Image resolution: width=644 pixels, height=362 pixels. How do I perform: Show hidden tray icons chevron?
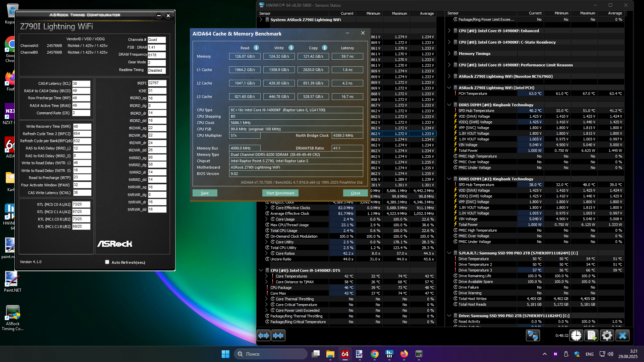[544, 354]
